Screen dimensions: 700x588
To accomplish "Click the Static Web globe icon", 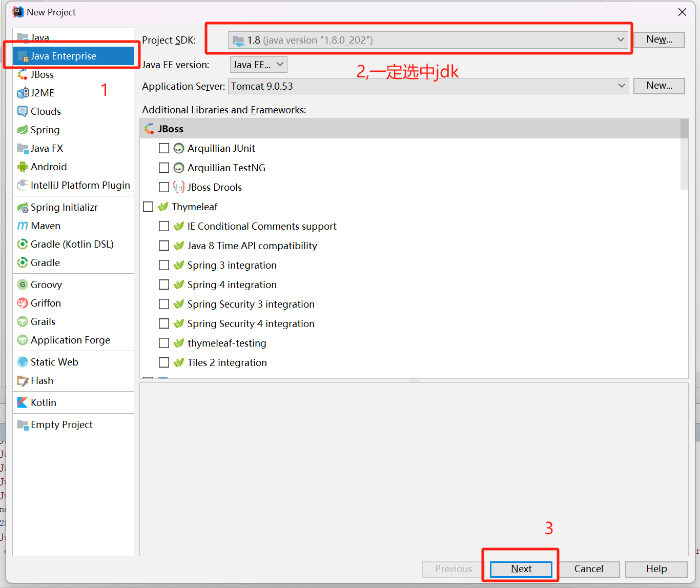I will 23,362.
